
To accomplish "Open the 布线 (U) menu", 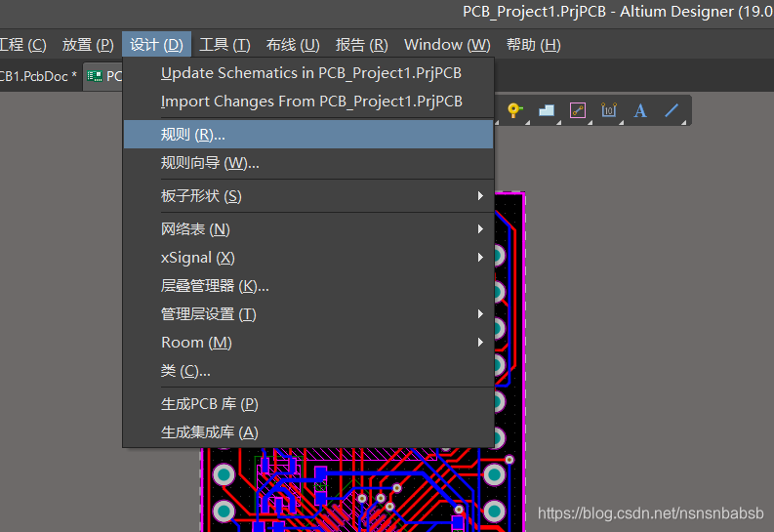I will point(293,45).
